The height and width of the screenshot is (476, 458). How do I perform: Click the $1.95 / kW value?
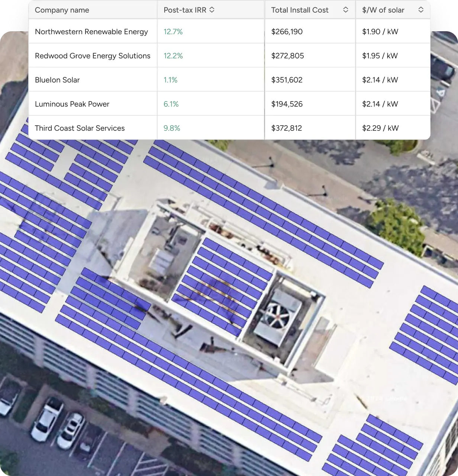coord(380,56)
